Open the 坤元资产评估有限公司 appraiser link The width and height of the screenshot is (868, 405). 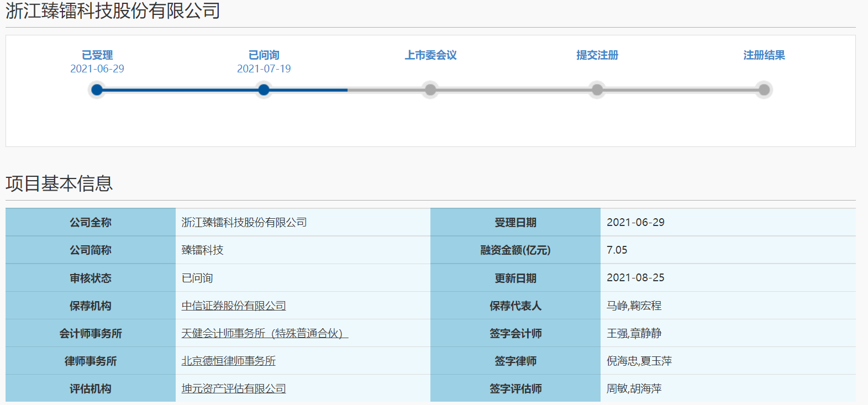click(x=234, y=388)
